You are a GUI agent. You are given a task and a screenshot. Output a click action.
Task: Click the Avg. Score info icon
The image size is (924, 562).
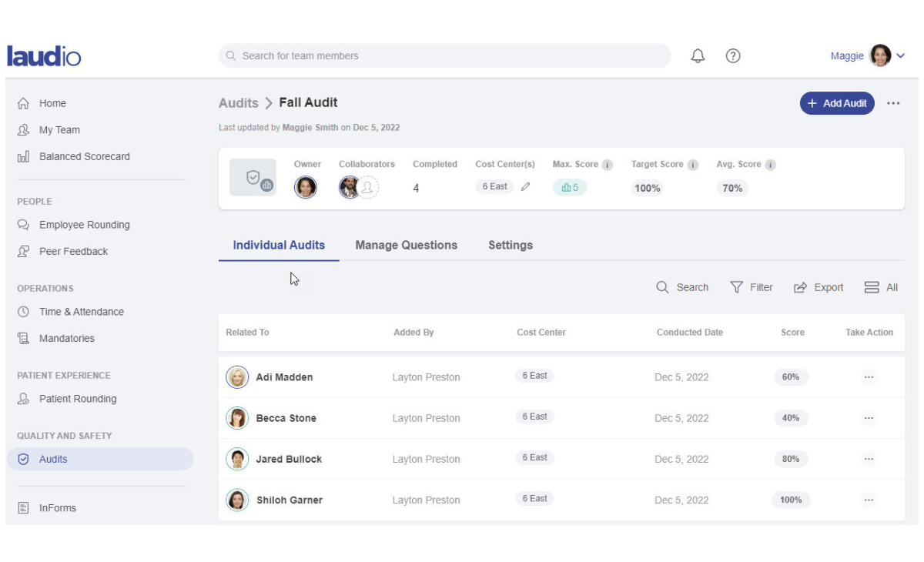click(x=770, y=165)
